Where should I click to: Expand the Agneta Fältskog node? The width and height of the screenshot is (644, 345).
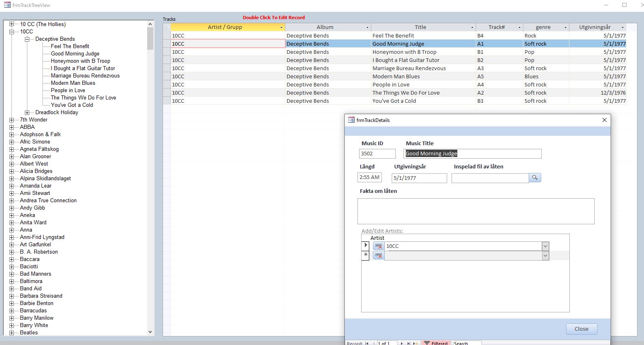coord(12,149)
